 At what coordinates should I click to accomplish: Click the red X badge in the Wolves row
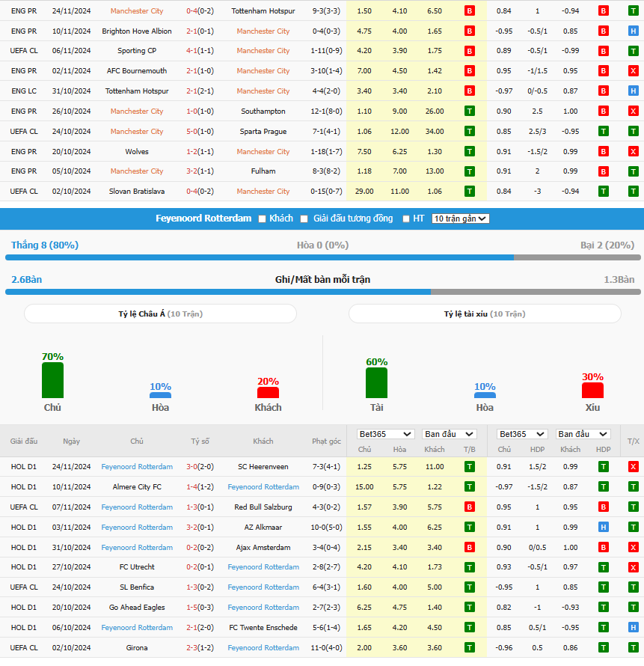[633, 152]
